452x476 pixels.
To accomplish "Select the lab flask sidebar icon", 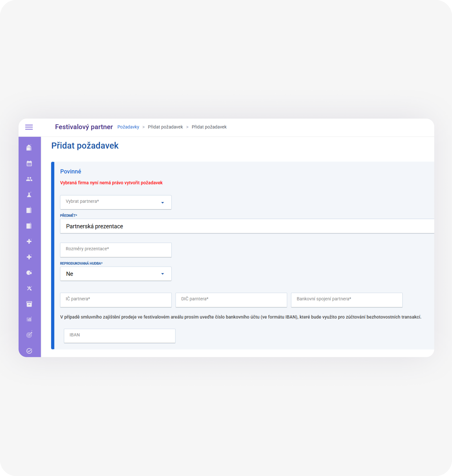I will (x=29, y=195).
